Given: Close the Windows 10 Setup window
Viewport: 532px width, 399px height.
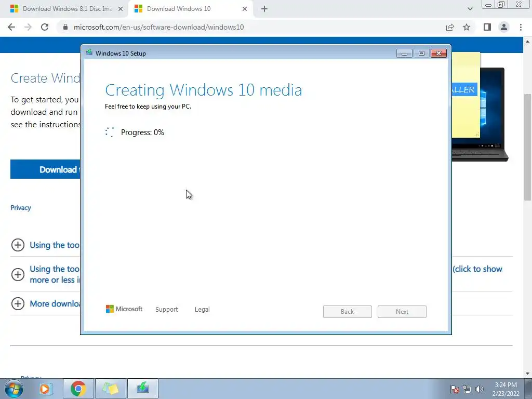Looking at the screenshot, I should pyautogui.click(x=438, y=54).
